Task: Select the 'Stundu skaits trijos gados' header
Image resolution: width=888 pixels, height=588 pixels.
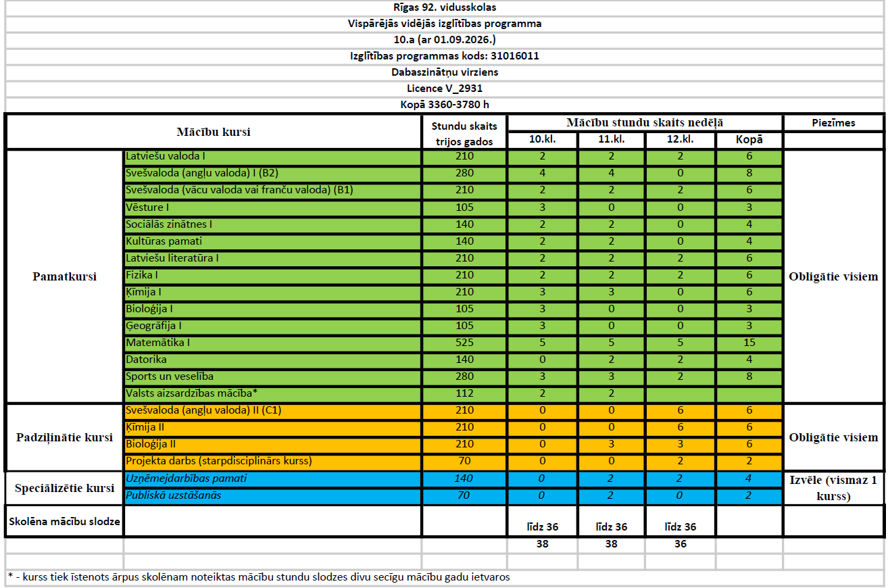Action: (x=464, y=132)
